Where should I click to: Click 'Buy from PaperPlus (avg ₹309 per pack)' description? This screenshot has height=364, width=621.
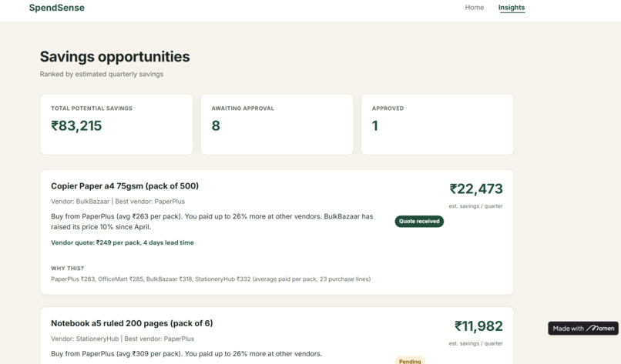coord(186,354)
